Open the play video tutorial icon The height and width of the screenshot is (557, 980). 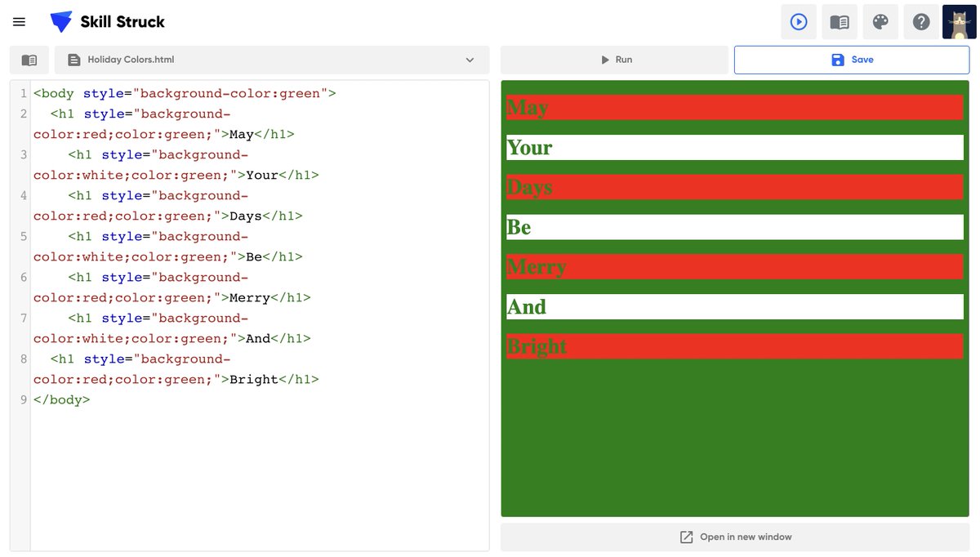tap(799, 22)
